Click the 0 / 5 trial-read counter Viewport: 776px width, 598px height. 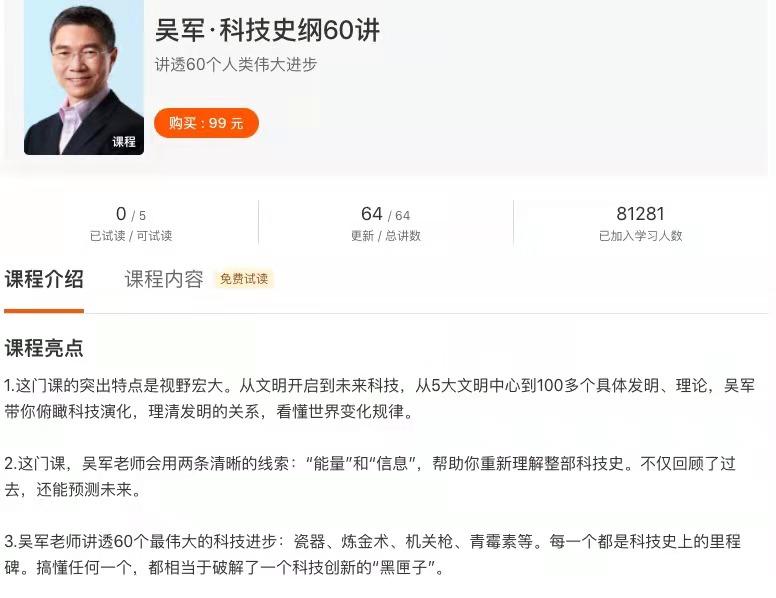coord(131,214)
